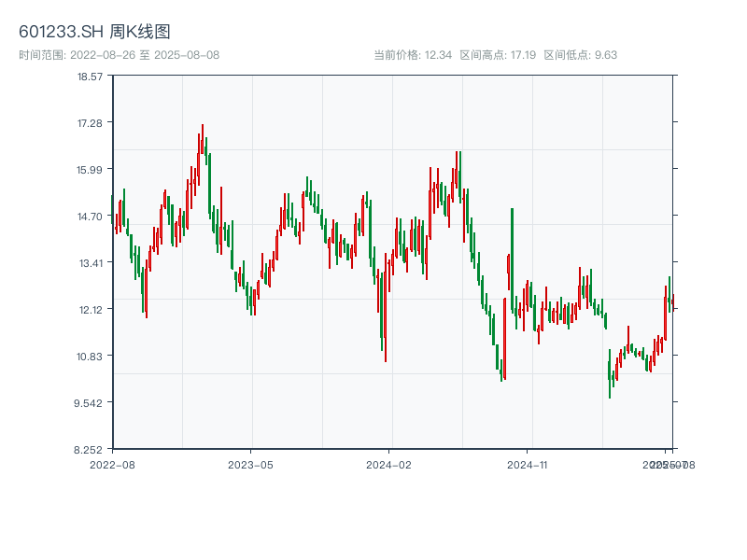
Task: Click the current price label 当前价格: 12.34
Action: tap(413, 55)
